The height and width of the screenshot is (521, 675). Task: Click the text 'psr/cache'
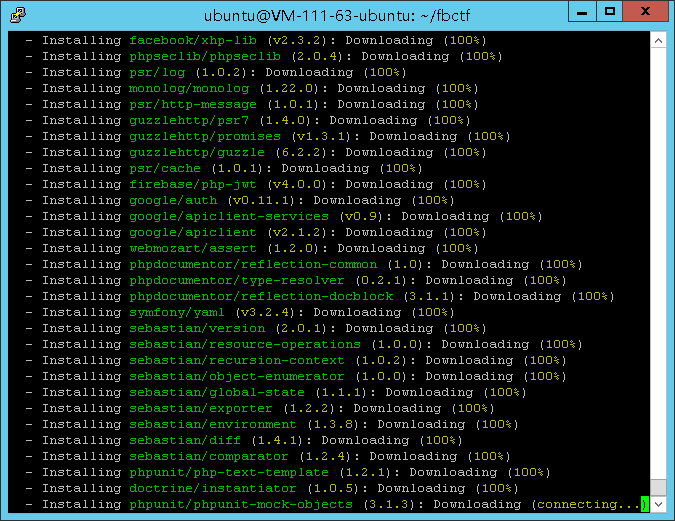(165, 168)
